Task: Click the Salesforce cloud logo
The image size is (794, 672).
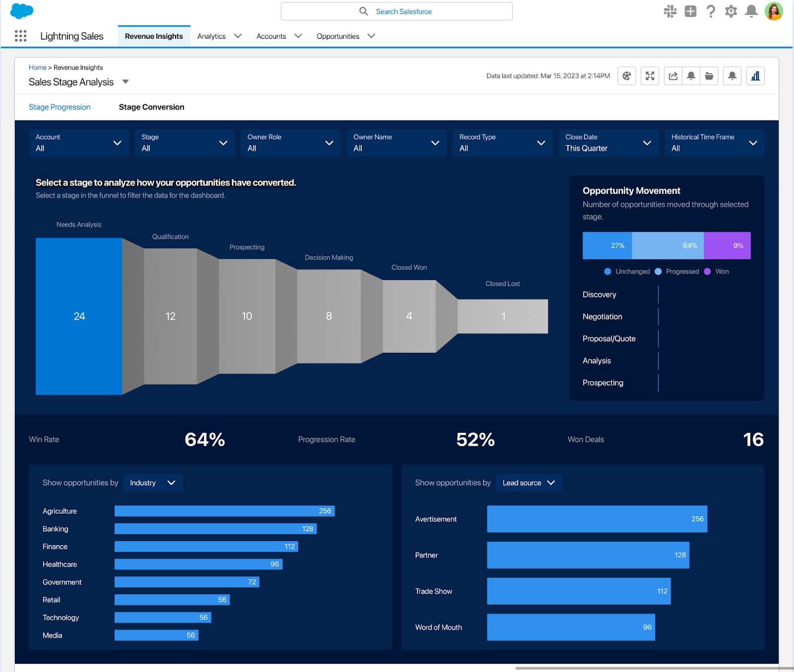Action: pyautogui.click(x=22, y=11)
